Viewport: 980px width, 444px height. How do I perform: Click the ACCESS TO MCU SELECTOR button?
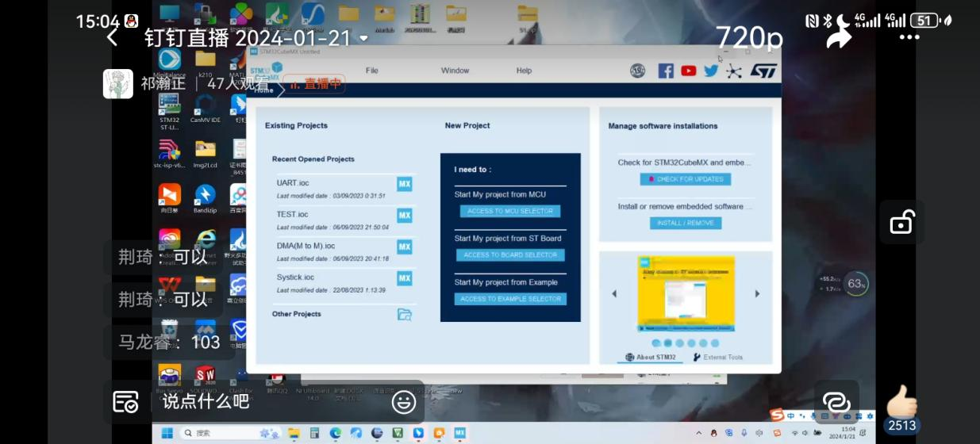(x=510, y=211)
